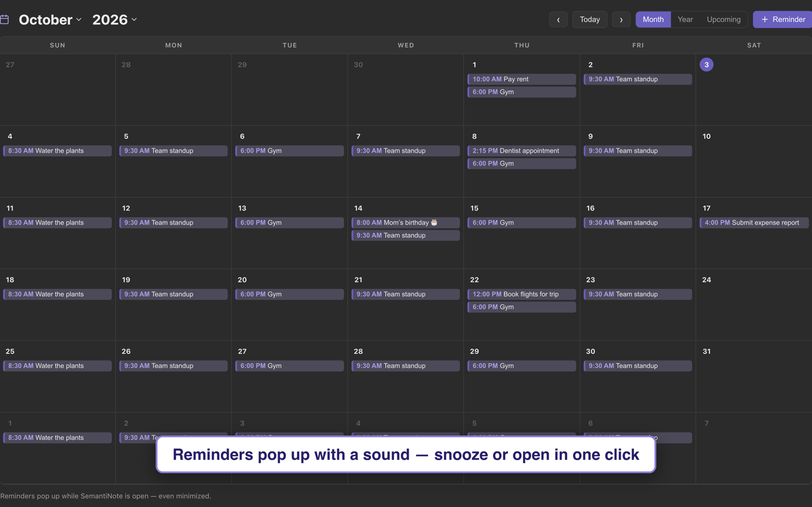Add a new Reminder

[783, 19]
